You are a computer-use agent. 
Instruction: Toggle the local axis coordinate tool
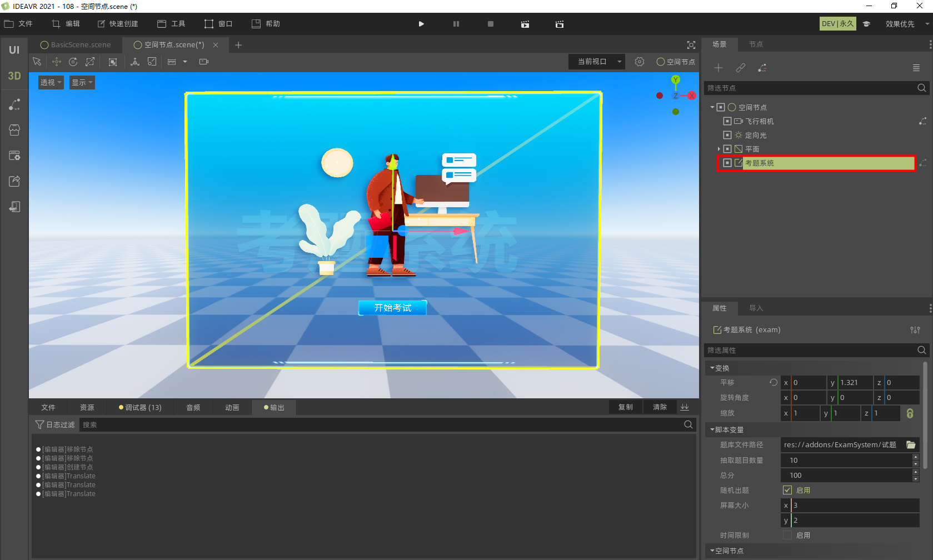[x=135, y=62]
